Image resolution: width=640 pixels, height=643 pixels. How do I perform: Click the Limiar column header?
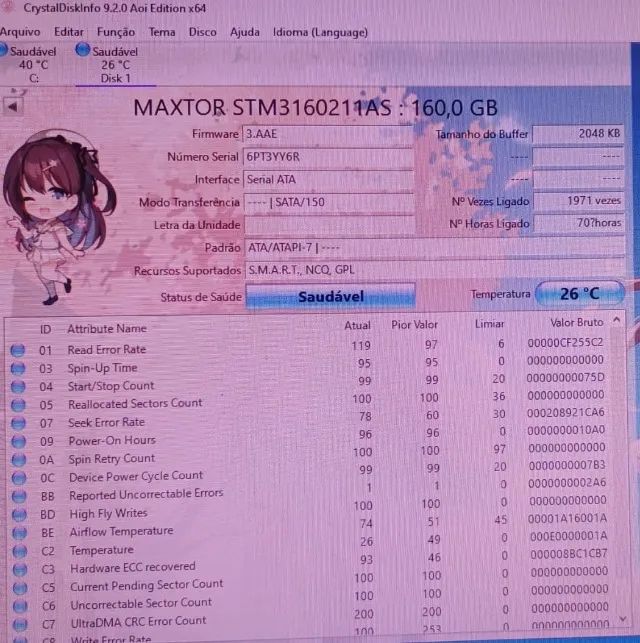[x=490, y=324]
